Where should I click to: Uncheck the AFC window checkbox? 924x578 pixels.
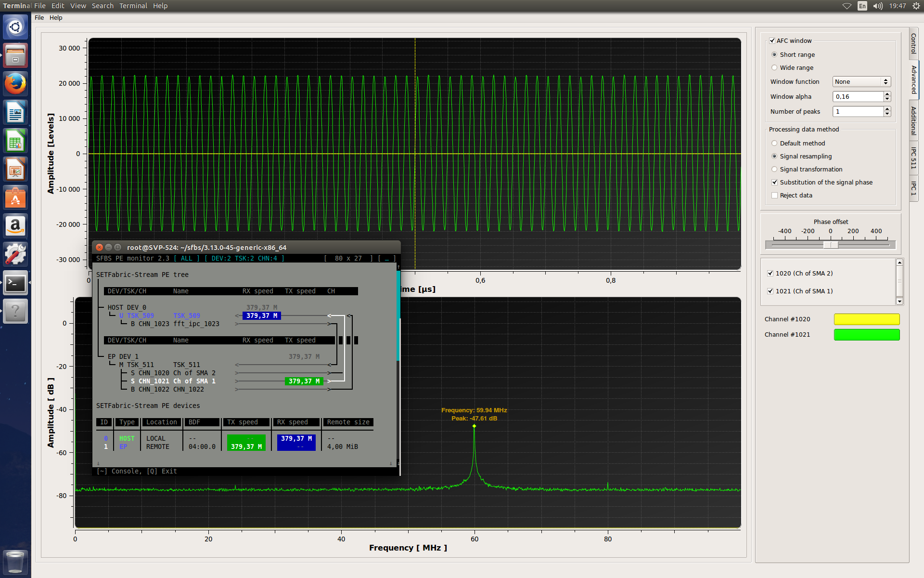[x=772, y=41]
